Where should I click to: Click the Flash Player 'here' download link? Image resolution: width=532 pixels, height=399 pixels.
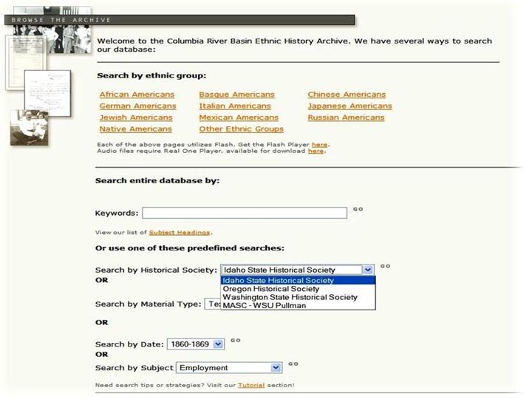pos(320,145)
